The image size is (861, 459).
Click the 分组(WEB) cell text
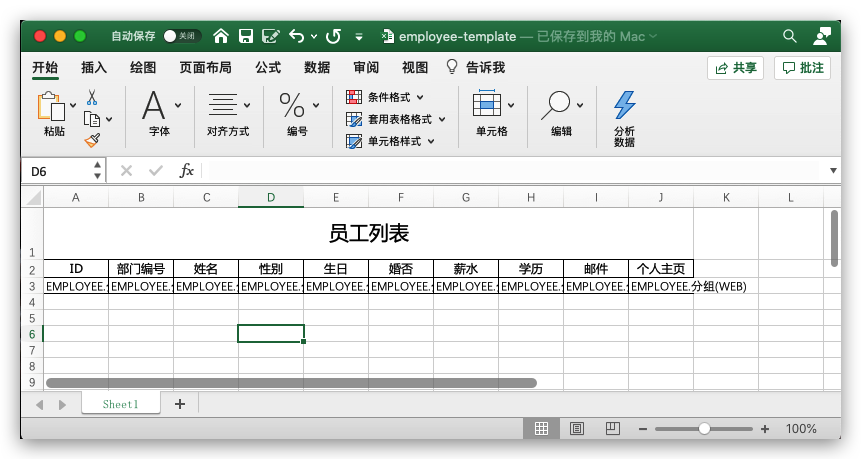point(719,286)
